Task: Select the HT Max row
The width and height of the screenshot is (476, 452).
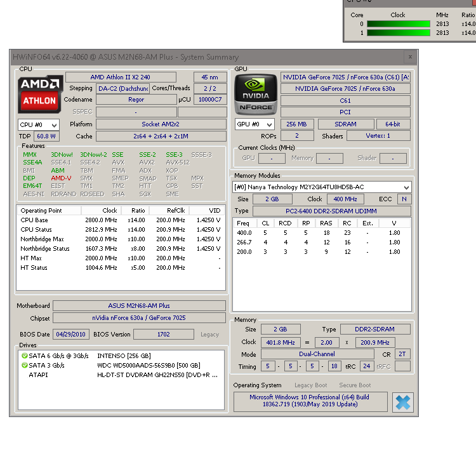Action: point(121,258)
